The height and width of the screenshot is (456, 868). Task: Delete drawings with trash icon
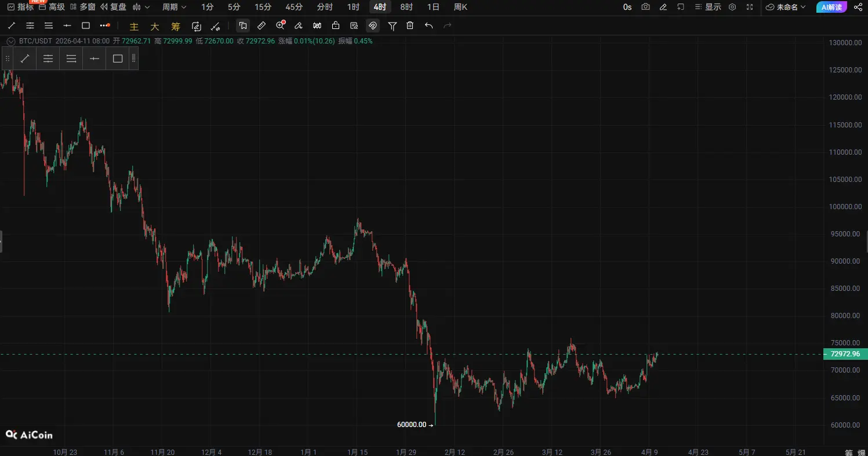point(410,25)
